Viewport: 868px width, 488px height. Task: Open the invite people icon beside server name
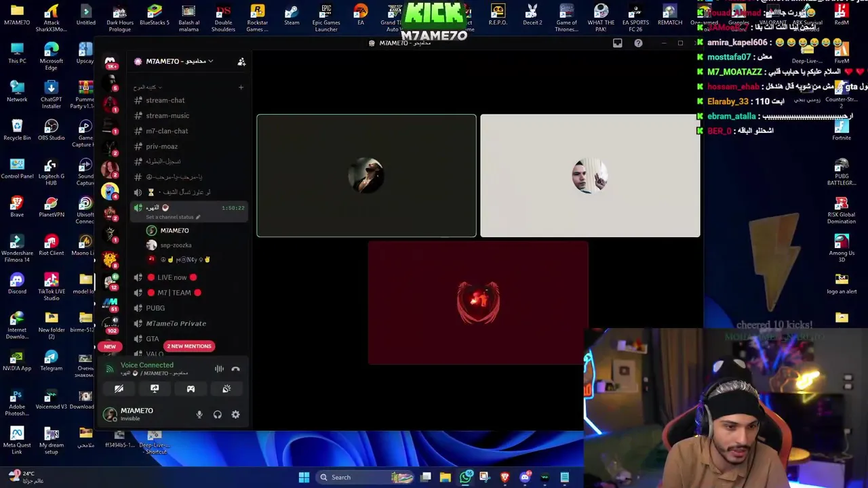pyautogui.click(x=241, y=62)
